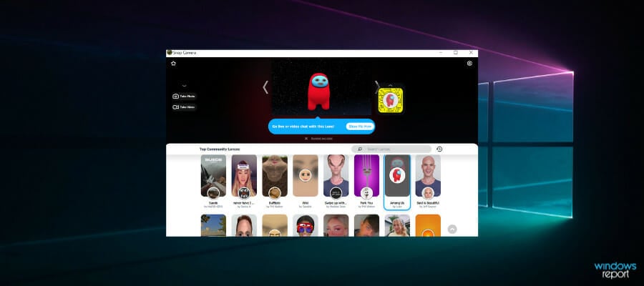
Task: Go to next lens with right arrow
Action: coord(377,87)
